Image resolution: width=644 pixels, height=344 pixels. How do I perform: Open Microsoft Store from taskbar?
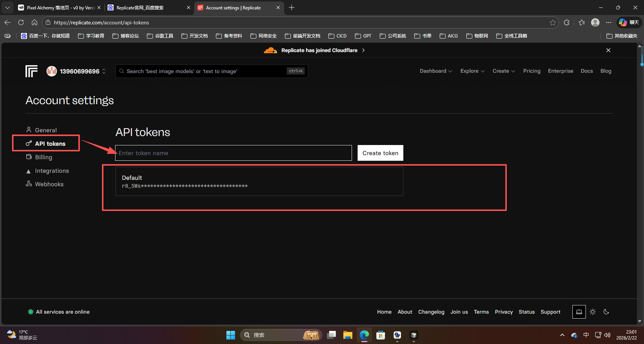(x=380, y=335)
